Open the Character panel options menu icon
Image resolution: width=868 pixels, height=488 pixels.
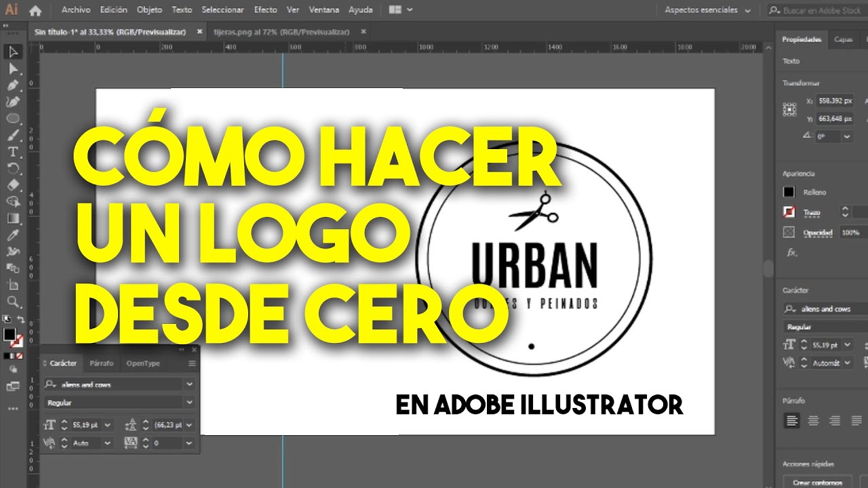(192, 363)
